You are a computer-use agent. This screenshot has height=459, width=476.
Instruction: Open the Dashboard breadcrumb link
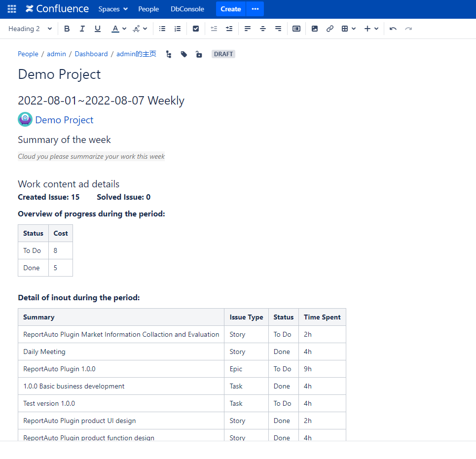(91, 54)
